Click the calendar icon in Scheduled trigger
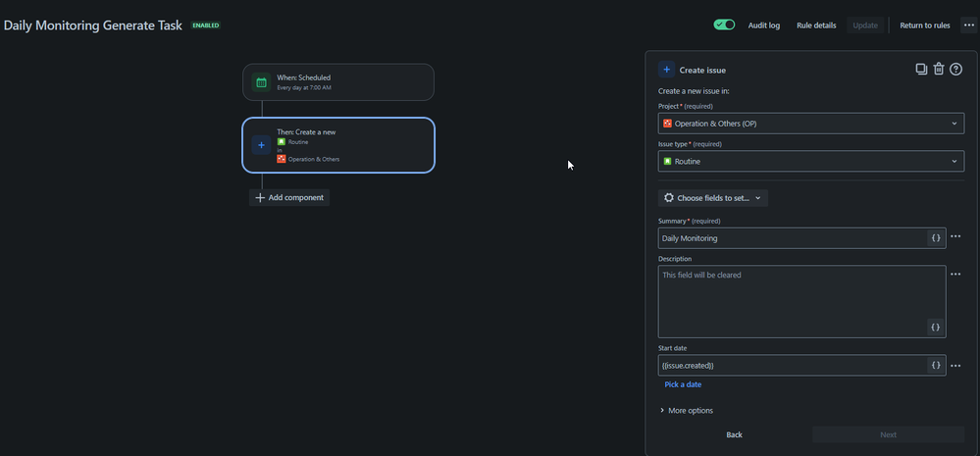 pos(261,82)
